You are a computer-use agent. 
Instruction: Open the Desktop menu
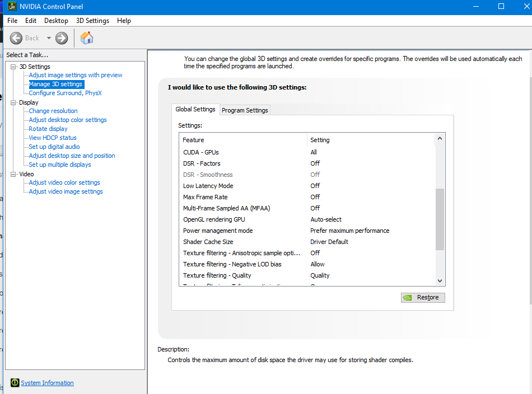coord(56,21)
